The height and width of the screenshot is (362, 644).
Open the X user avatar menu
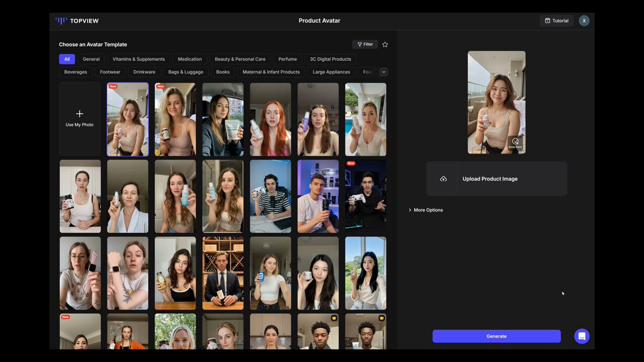[584, 21]
